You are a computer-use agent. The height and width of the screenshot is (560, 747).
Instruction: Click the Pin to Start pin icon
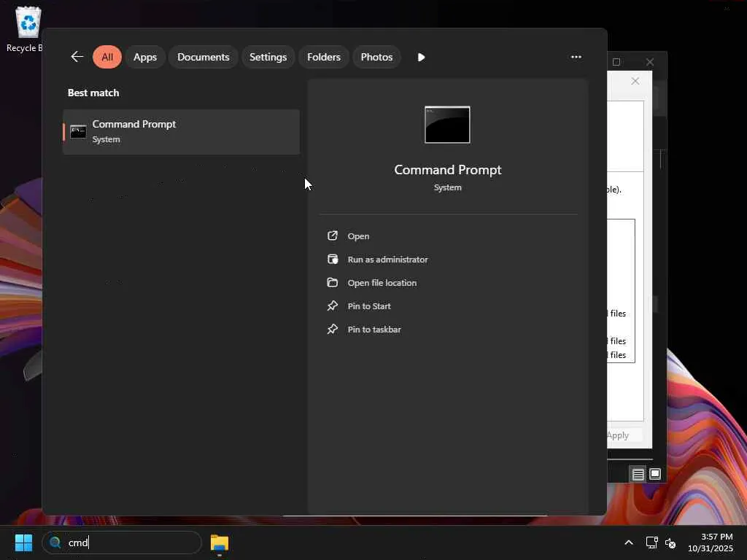click(x=333, y=306)
